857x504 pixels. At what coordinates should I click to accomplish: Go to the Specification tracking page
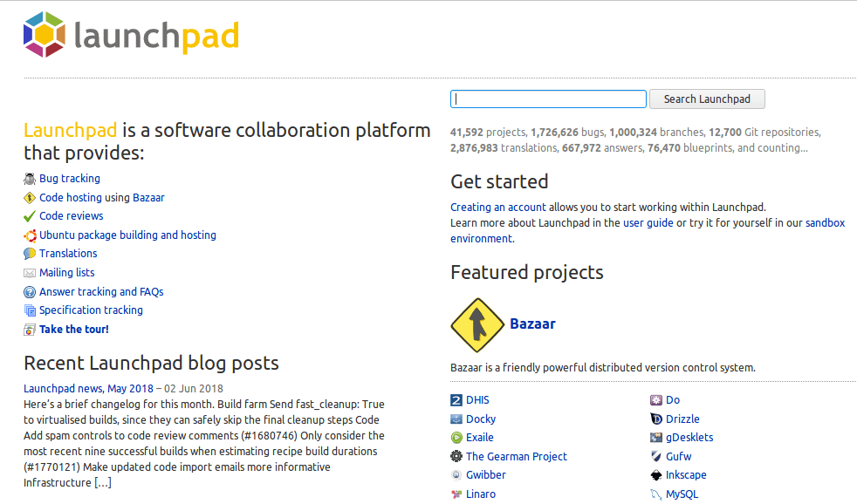coord(91,310)
